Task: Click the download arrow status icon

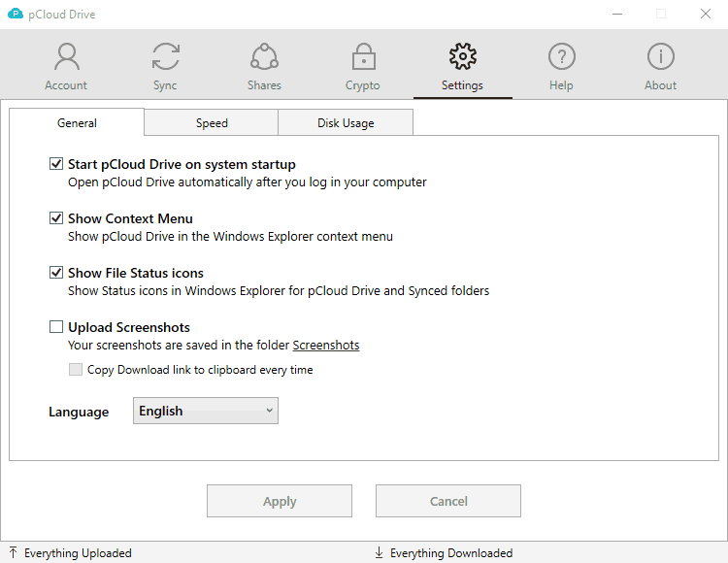Action: 379,552
